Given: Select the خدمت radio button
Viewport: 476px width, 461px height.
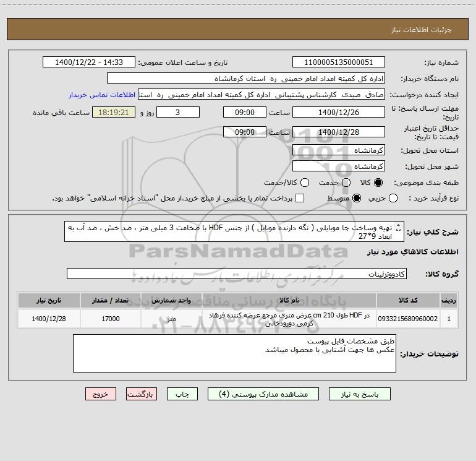Looking at the screenshot, I should [346, 183].
